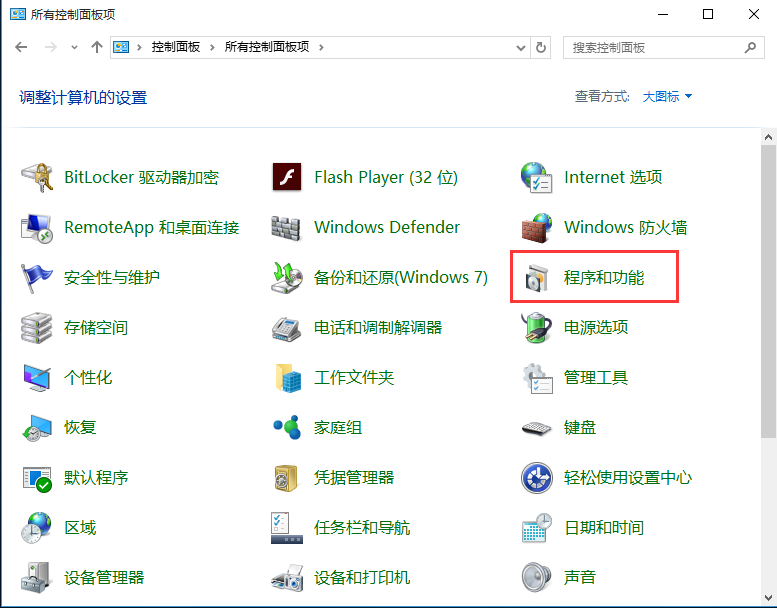Open the 程序和功能 text link
The image size is (777, 608).
(604, 277)
